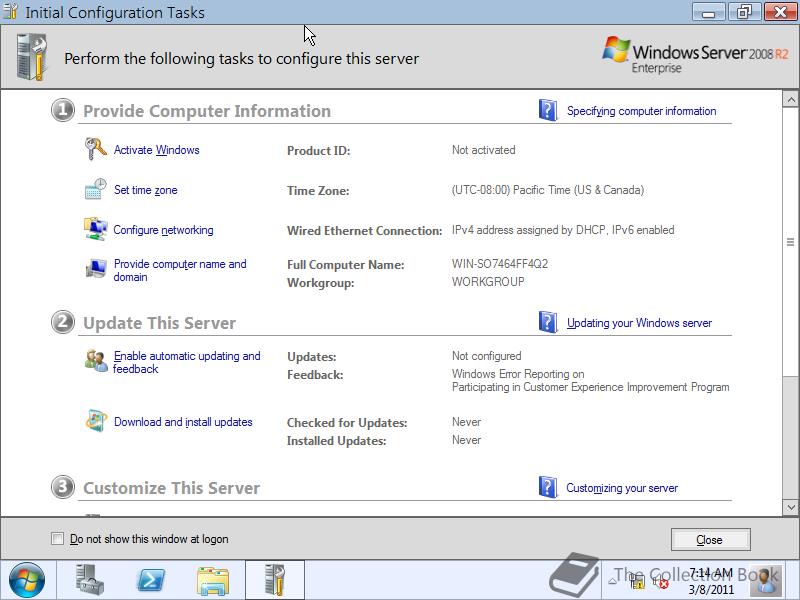The image size is (800, 600).
Task: Launch Windows PowerShell from the taskbar
Action: 151,581
